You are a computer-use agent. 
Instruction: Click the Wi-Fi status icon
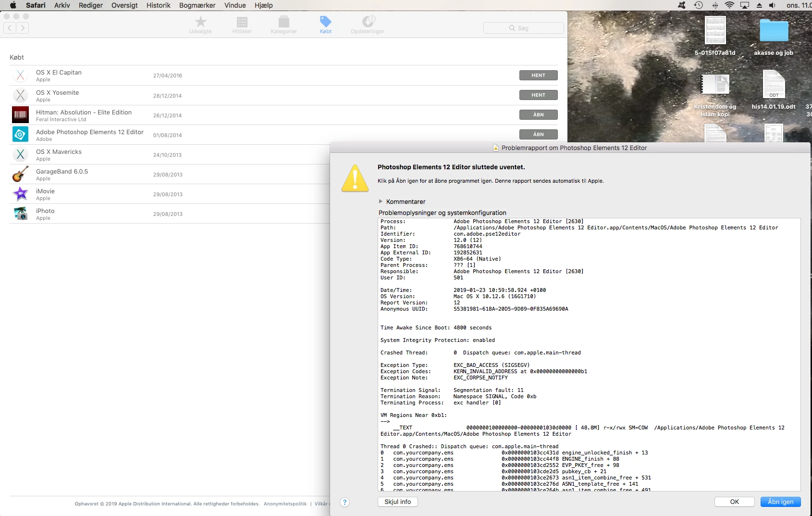click(x=729, y=5)
